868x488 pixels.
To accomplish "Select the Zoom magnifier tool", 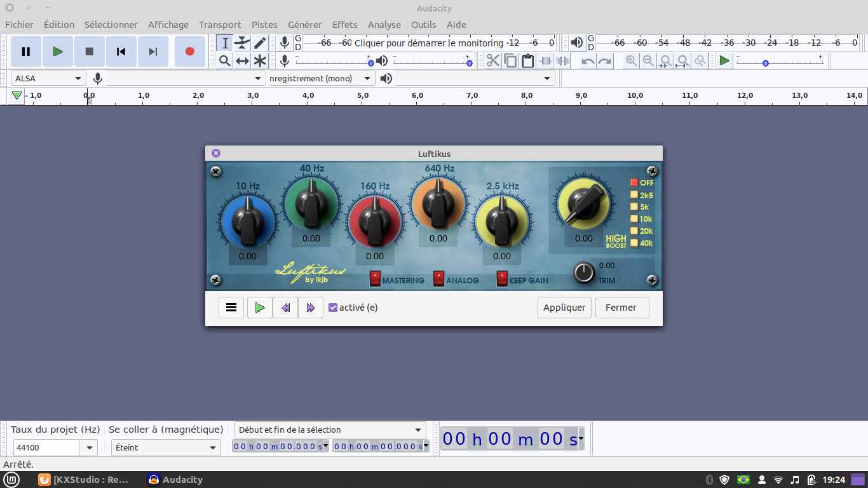I will coord(225,60).
